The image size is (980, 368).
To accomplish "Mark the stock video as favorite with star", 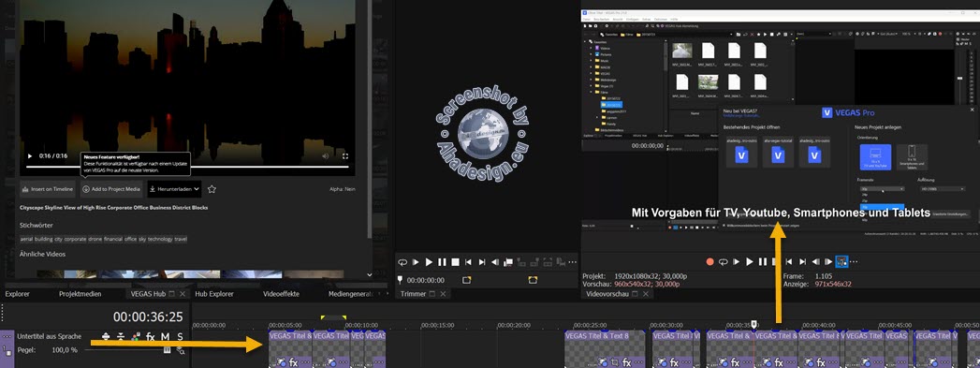I will tap(212, 189).
